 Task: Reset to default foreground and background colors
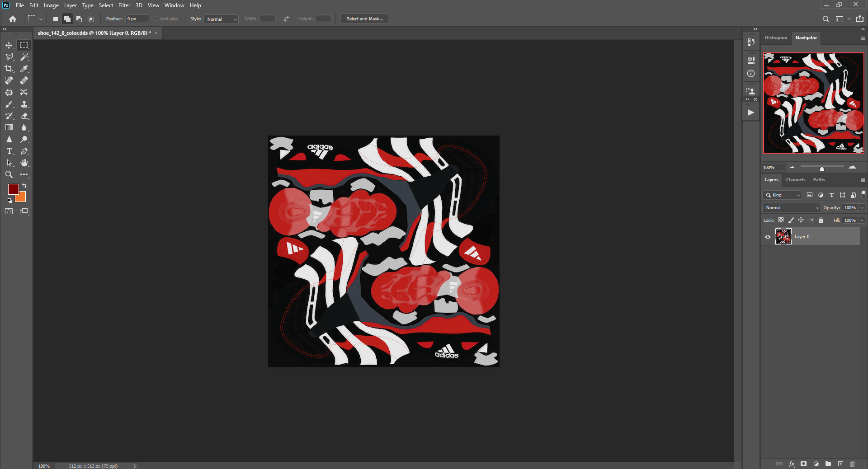10,200
